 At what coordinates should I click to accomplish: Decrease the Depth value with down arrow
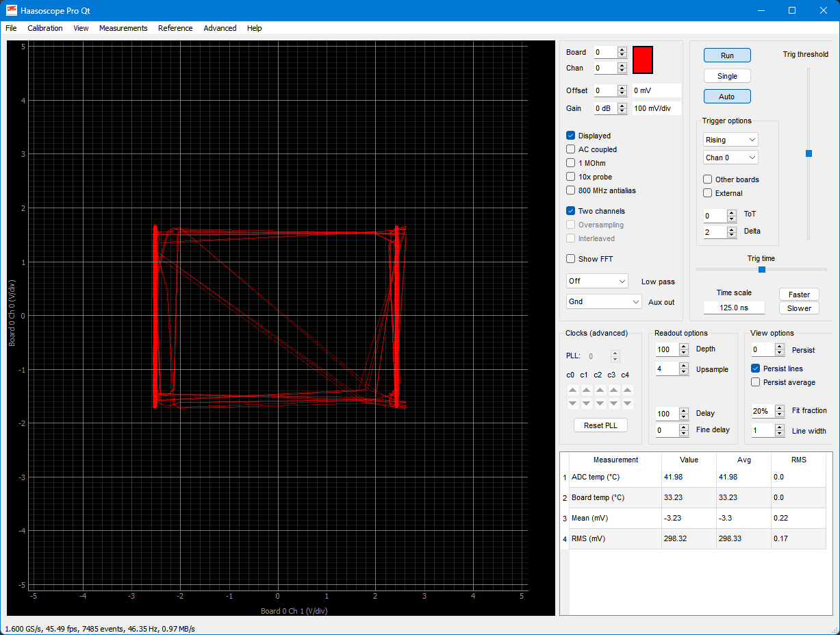(683, 353)
